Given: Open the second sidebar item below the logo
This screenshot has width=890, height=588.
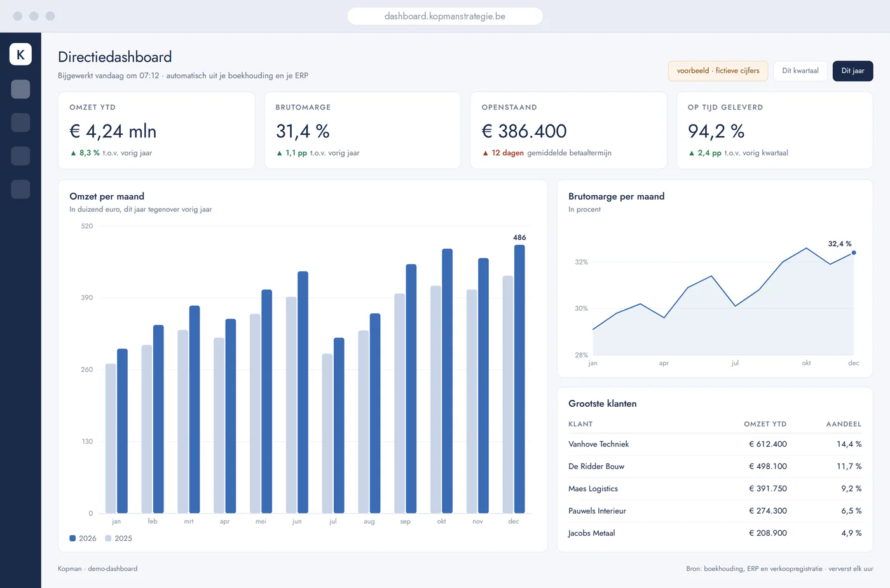Looking at the screenshot, I should pos(20,123).
